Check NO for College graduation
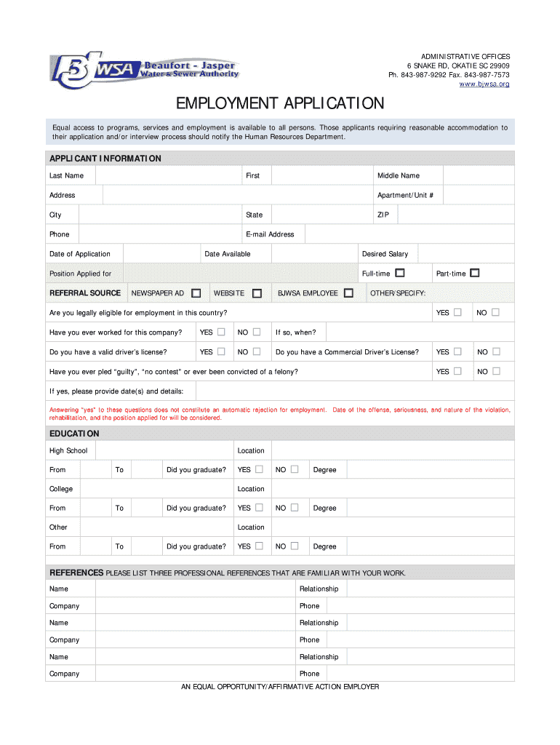Image resolution: width=560 pixels, height=745 pixels. click(295, 508)
